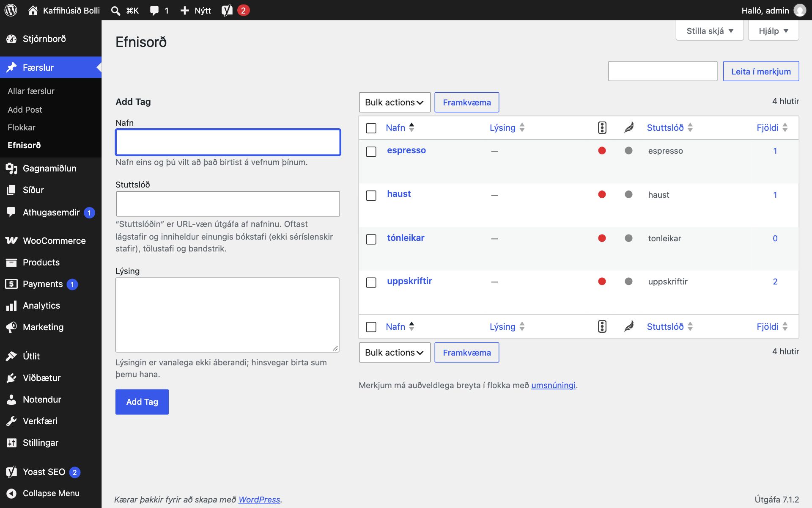Expand the Hjálp help panel
The width and height of the screenshot is (812, 508).
click(774, 31)
